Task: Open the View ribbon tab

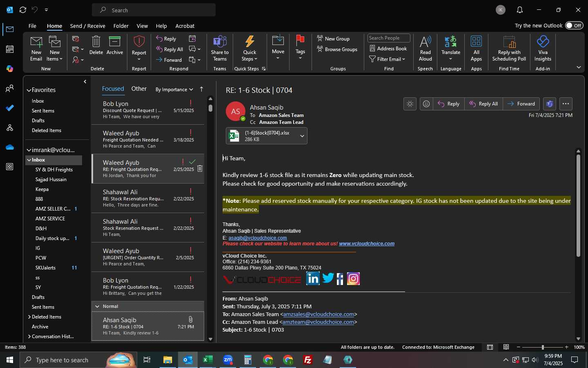Action: pyautogui.click(x=142, y=26)
